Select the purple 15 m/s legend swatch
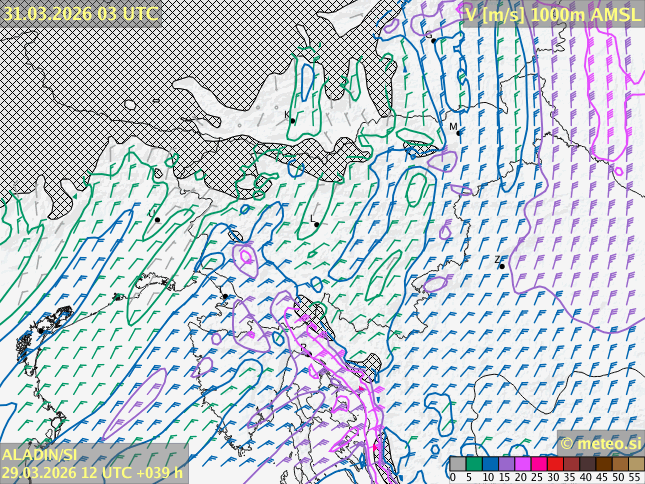The width and height of the screenshot is (645, 484). (x=506, y=464)
